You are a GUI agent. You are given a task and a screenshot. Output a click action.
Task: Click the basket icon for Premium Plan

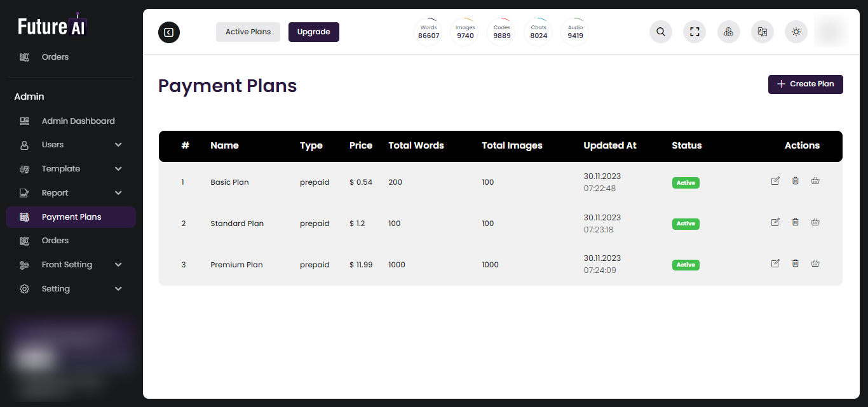[x=815, y=264]
